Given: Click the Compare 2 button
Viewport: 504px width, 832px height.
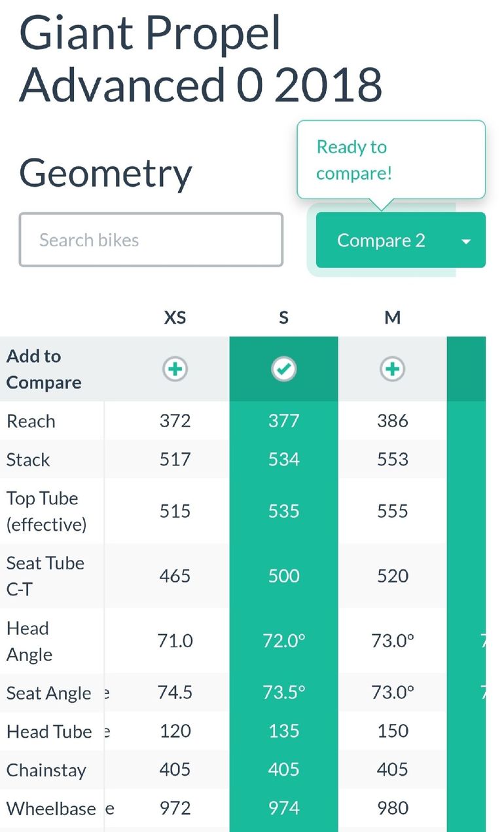Looking at the screenshot, I should [x=381, y=240].
